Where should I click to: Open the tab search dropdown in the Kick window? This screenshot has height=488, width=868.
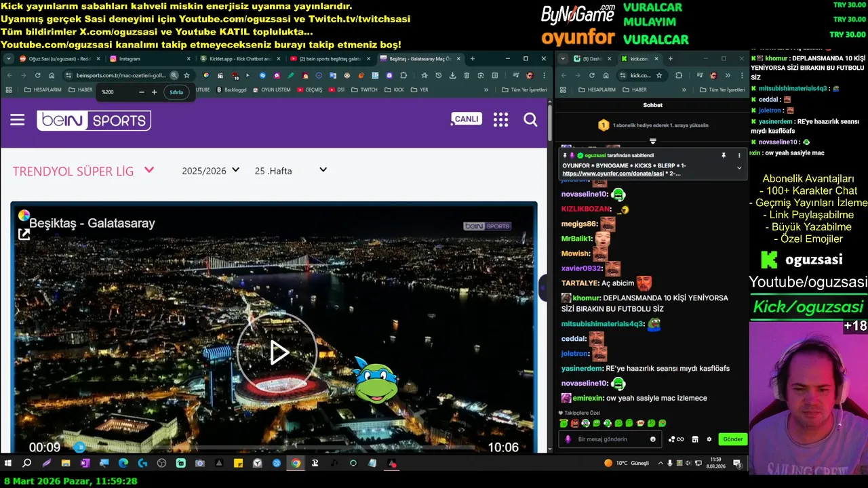[564, 59]
